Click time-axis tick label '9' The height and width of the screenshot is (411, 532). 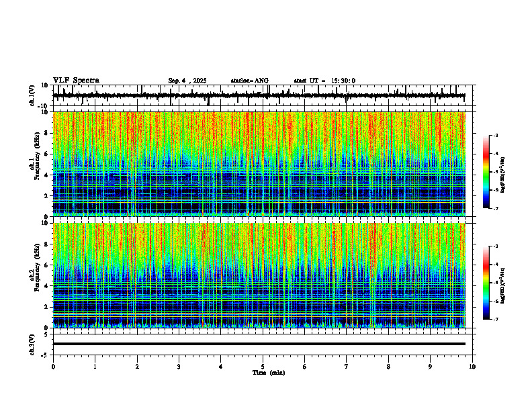pos(430,367)
